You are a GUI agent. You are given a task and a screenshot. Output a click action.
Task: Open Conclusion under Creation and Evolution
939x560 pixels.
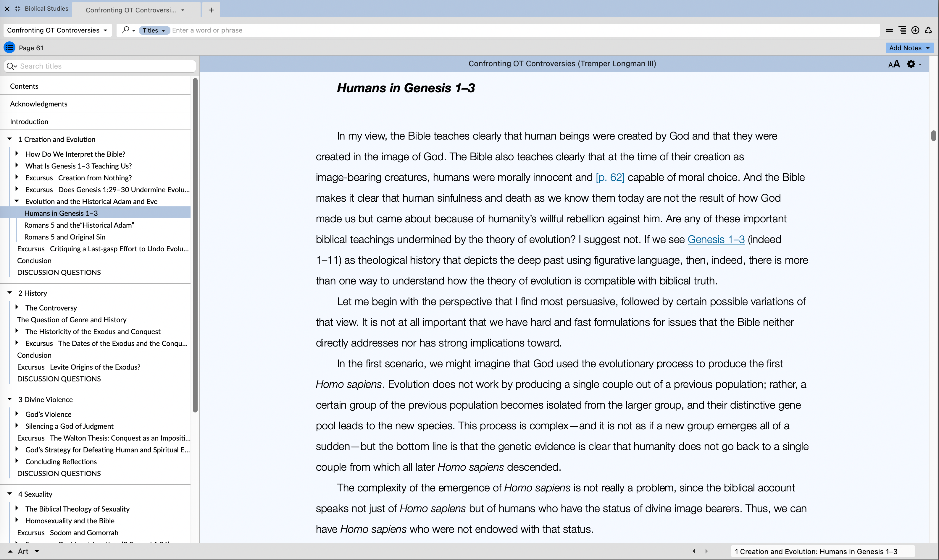click(x=34, y=260)
